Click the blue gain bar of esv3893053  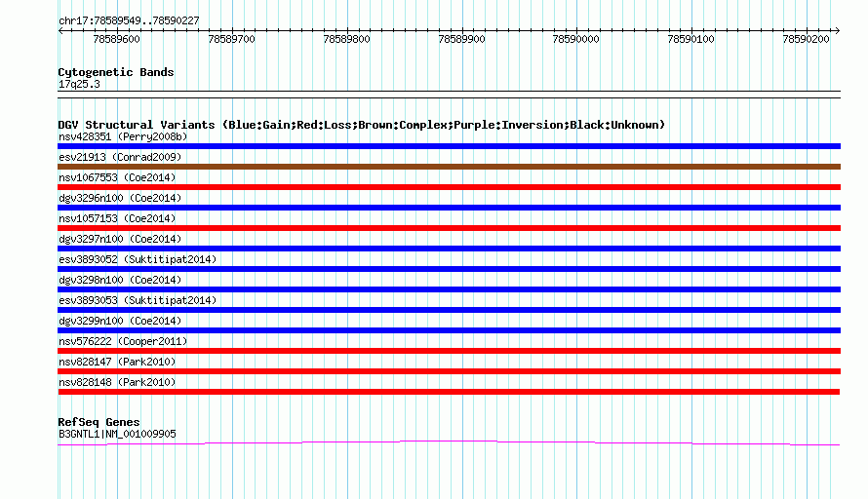[x=449, y=310]
